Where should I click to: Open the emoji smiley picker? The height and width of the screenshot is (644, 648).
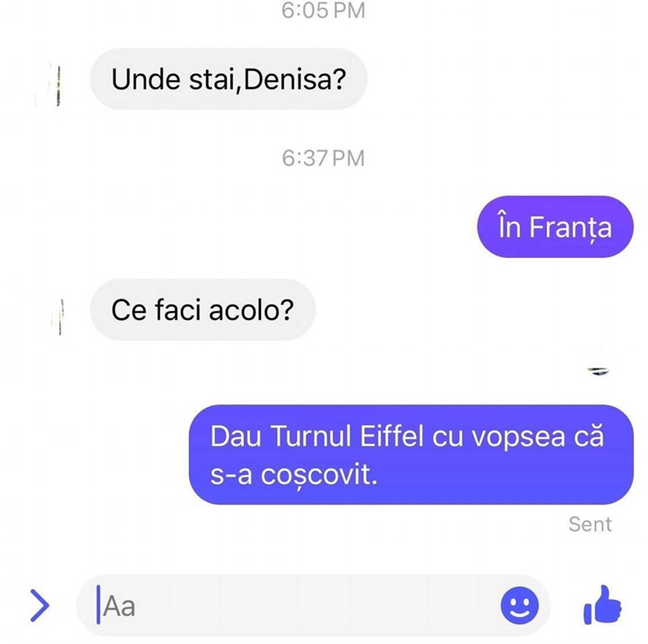coord(519,605)
